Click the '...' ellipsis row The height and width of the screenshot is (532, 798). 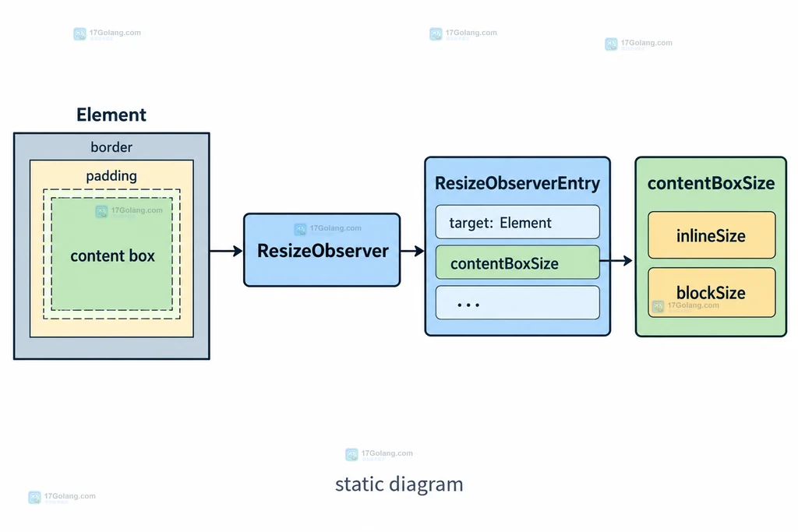517,303
